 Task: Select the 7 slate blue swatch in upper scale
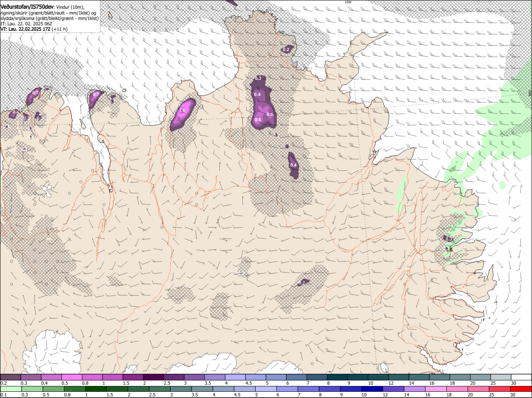[316, 377]
